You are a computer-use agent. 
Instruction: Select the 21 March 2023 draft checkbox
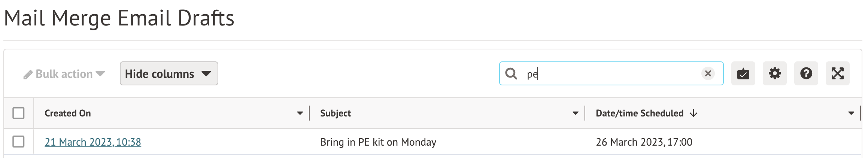(x=18, y=142)
